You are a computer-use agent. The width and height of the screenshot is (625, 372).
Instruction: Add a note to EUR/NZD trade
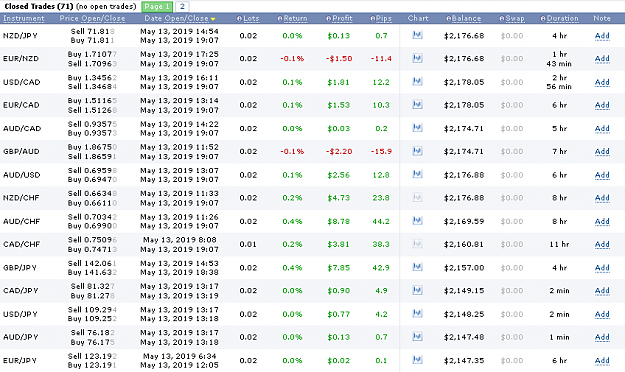tap(602, 59)
